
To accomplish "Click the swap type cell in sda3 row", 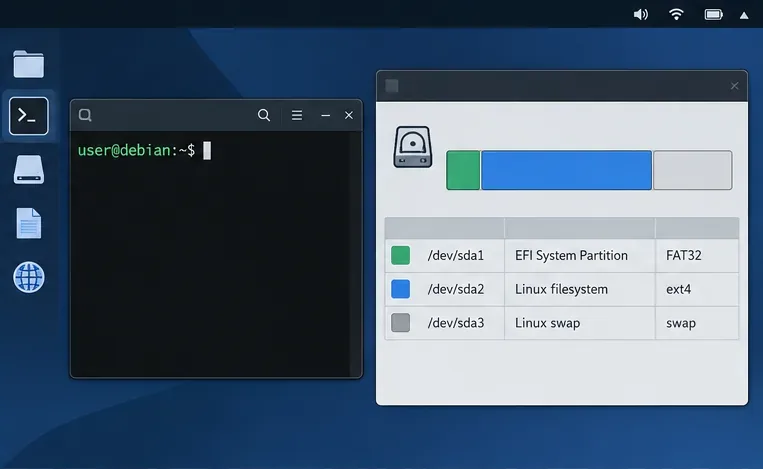I will (x=697, y=323).
